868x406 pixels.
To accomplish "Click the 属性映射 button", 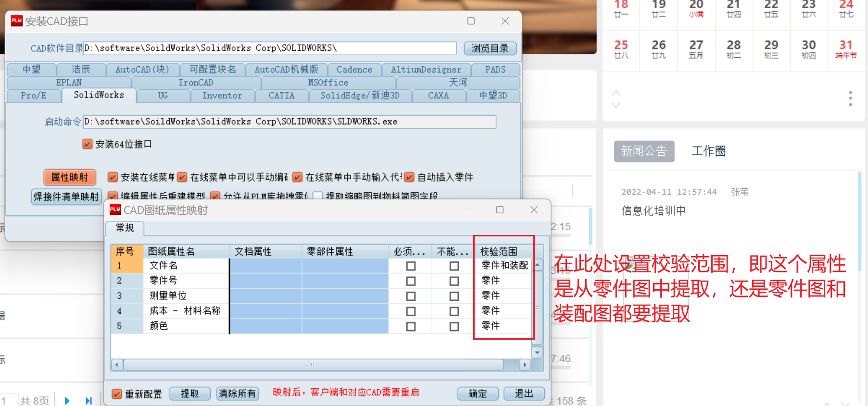I will (x=70, y=177).
